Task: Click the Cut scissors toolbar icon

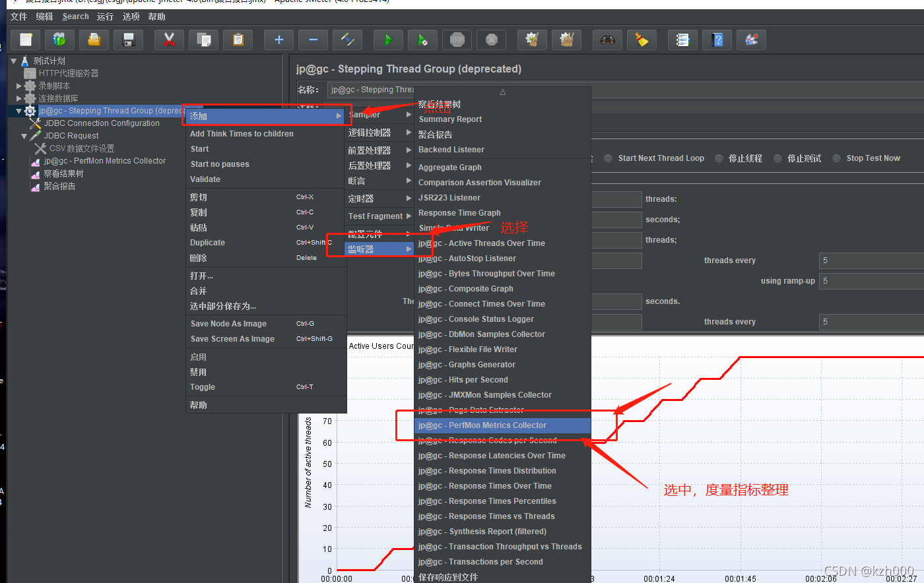Action: 170,40
